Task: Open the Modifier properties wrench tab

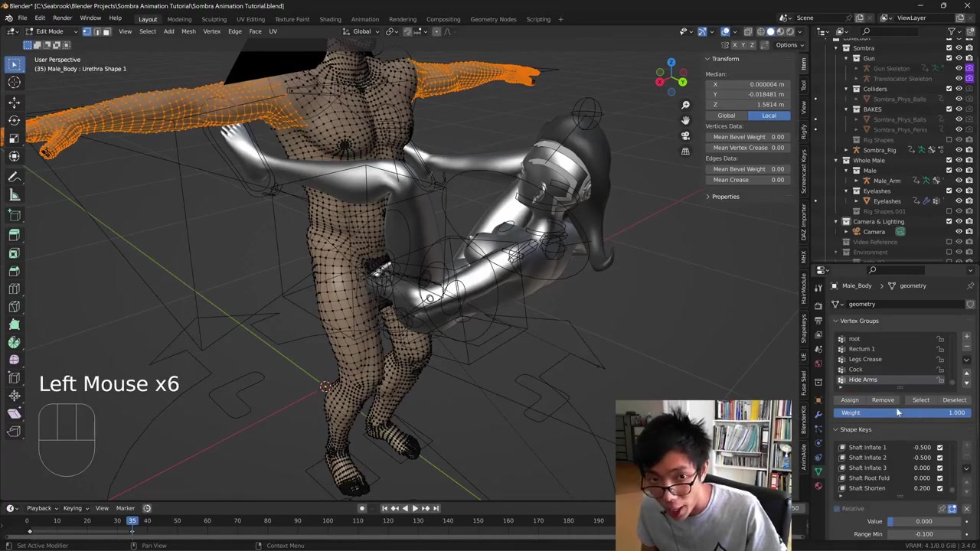Action: 818,414
